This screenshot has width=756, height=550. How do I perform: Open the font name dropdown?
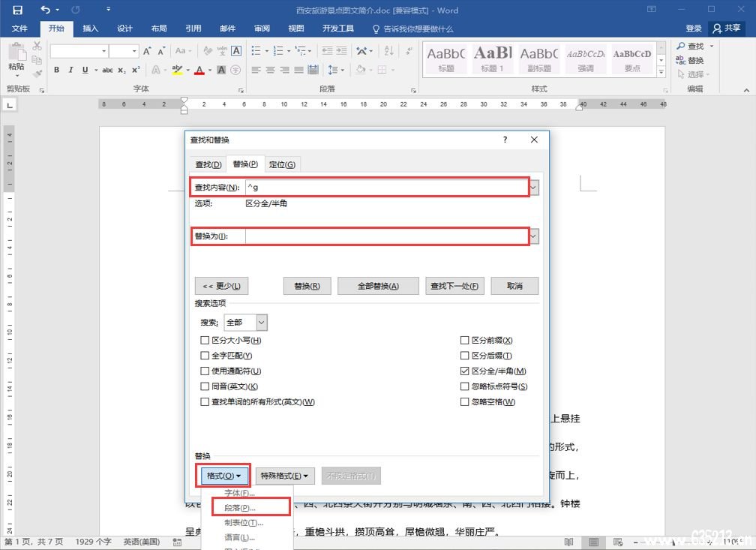104,51
